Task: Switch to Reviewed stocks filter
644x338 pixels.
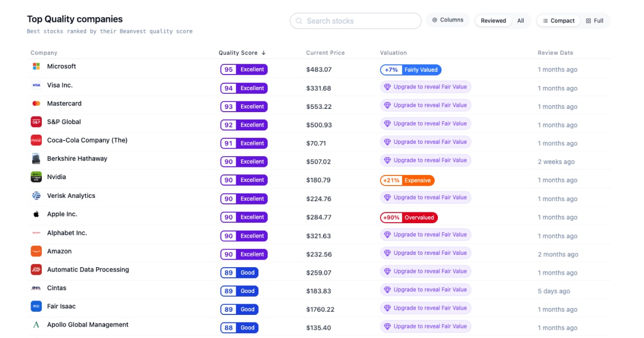Action: pos(493,21)
